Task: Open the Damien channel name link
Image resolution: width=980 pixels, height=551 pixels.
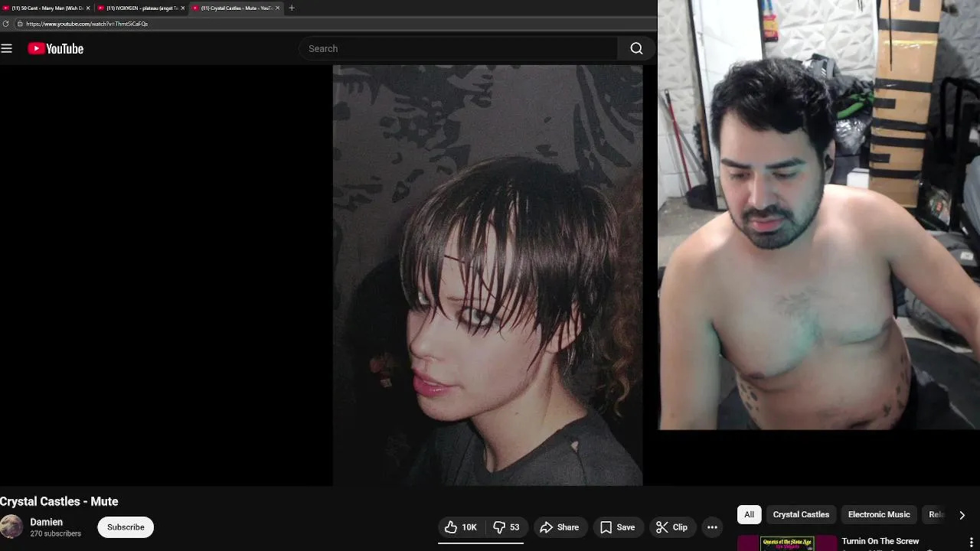Action: pyautogui.click(x=46, y=522)
